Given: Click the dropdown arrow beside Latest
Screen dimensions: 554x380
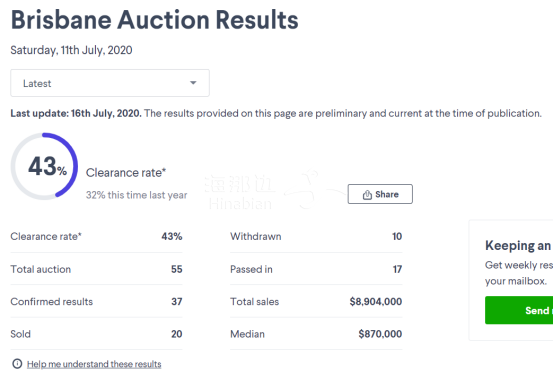Looking at the screenshot, I should pos(193,83).
